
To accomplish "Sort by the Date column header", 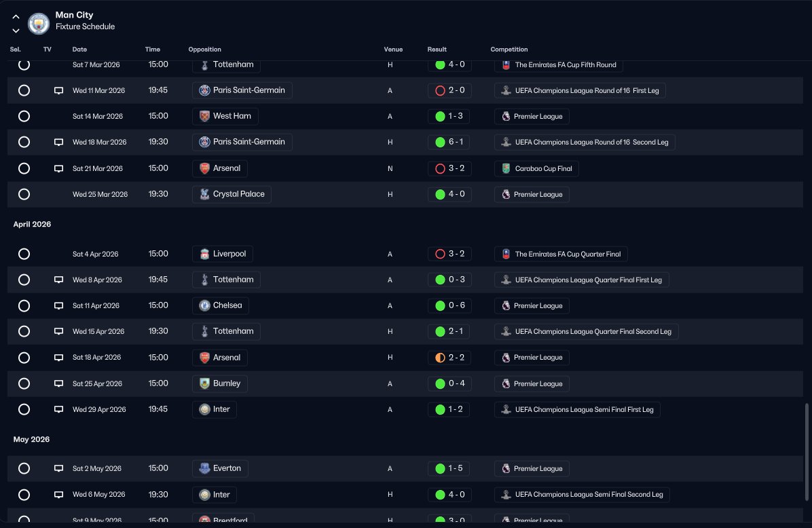I will (x=79, y=49).
